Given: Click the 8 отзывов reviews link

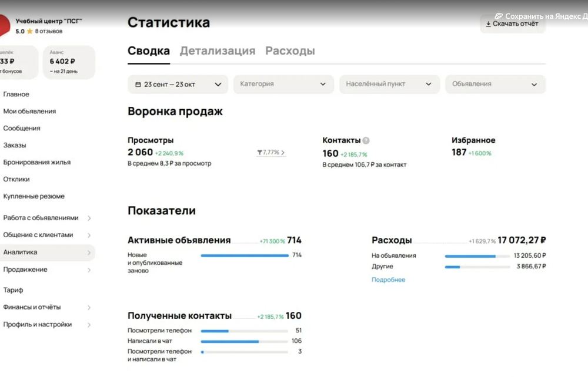Looking at the screenshot, I should click(48, 31).
